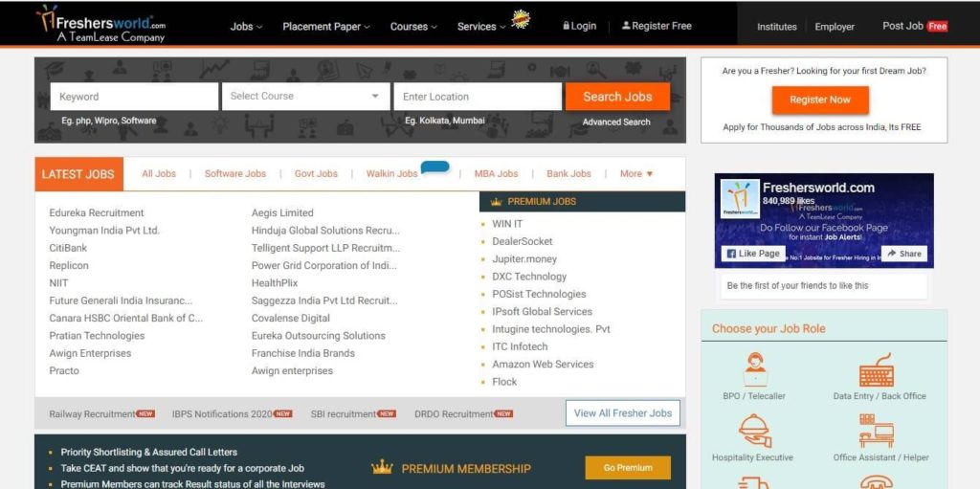This screenshot has width=980, height=489.
Task: Select the LATEST JOBS heading tab
Action: tap(78, 174)
